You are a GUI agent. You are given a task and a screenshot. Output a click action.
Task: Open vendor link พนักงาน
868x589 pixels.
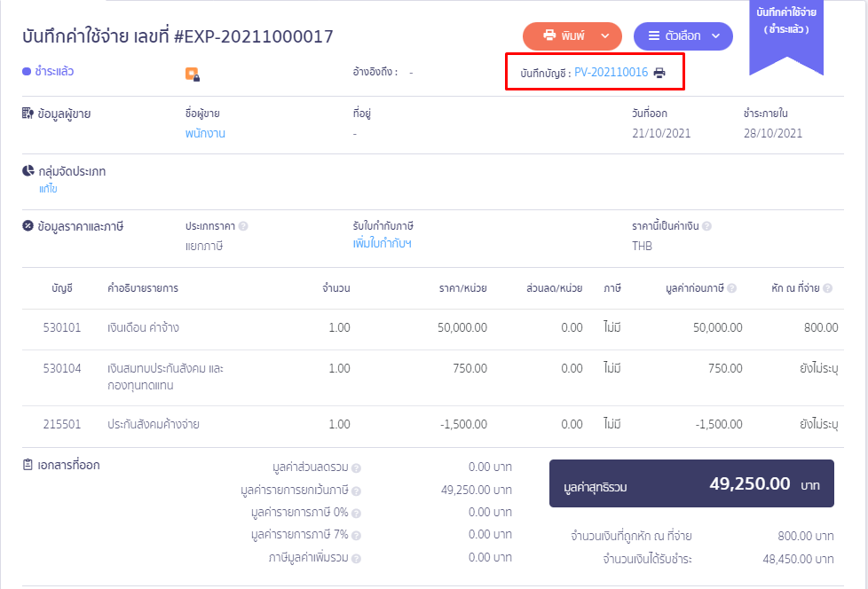pos(205,133)
